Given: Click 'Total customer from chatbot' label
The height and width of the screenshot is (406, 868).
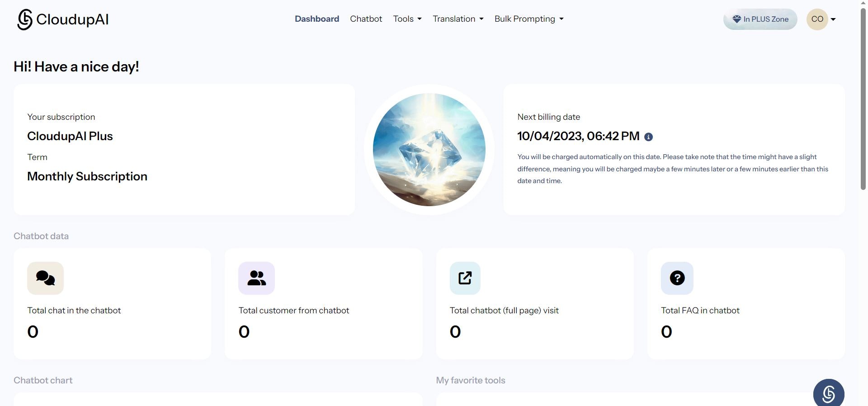Looking at the screenshot, I should (x=294, y=311).
